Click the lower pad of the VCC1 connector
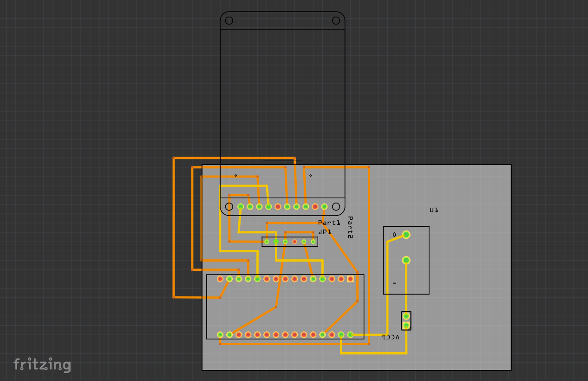Screen dimensions: 588x381 [406, 325]
